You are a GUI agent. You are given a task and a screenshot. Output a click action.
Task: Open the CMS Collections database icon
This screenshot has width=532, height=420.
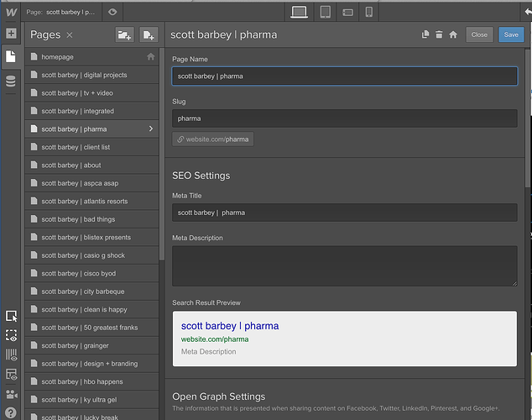11,81
